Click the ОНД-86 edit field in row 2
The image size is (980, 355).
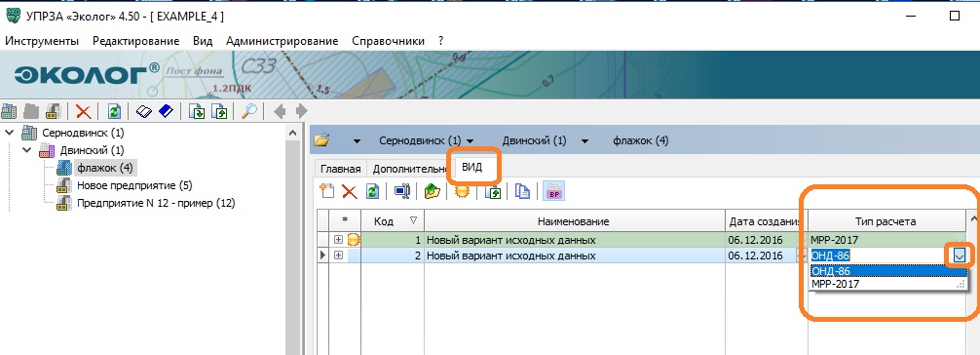881,256
